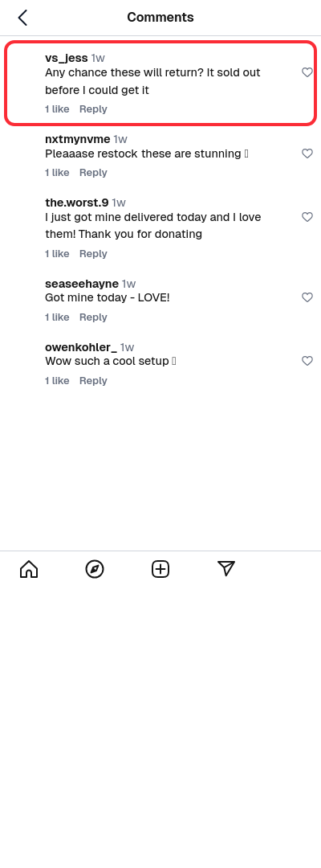
Task: View likes on the.worst.9's comment
Action: point(57,253)
